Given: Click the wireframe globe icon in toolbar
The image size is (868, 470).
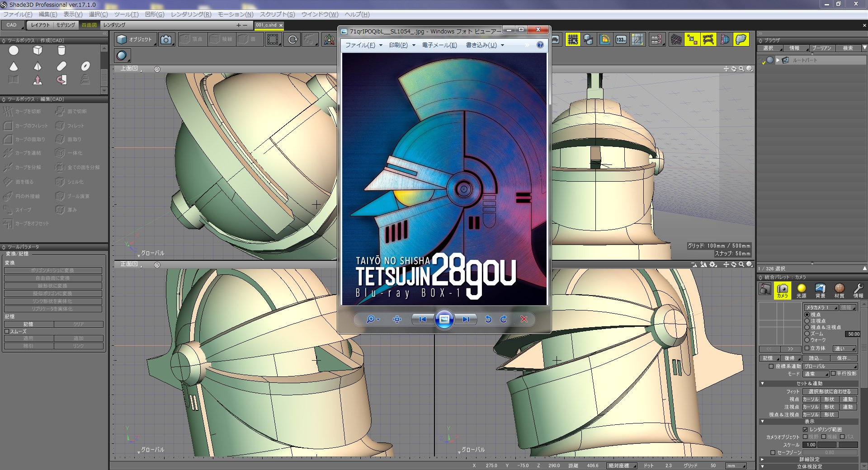Looking at the screenshot, I should (x=725, y=40).
